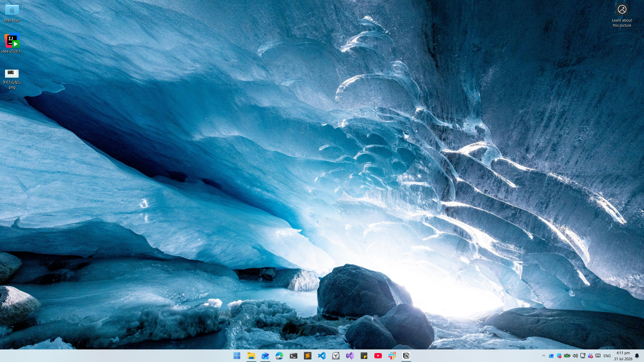Open the Windows Start menu
The image size is (644, 362).
pyautogui.click(x=237, y=356)
